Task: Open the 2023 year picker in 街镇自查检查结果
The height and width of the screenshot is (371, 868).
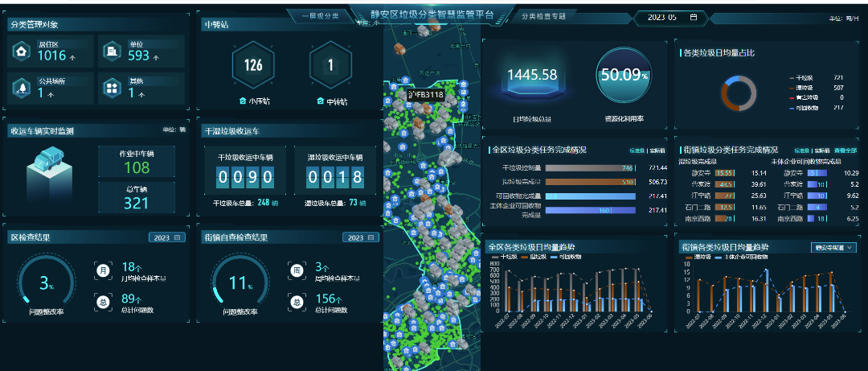Action: pyautogui.click(x=360, y=238)
